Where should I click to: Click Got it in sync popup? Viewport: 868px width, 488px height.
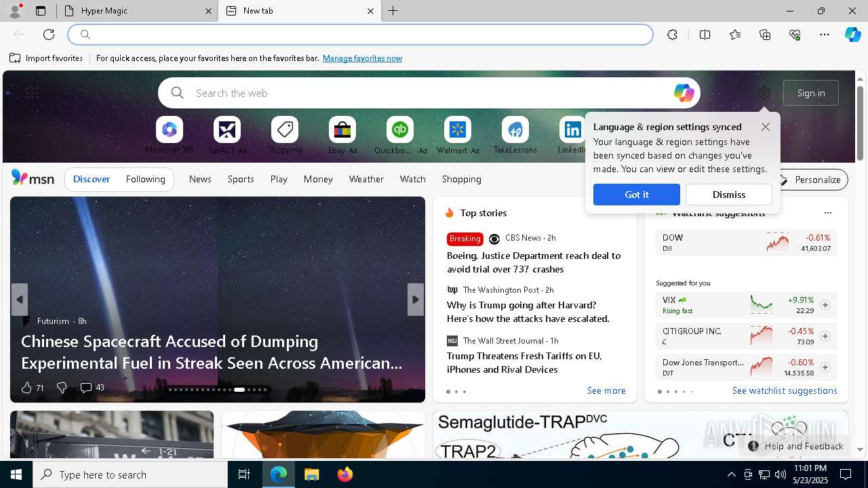pyautogui.click(x=637, y=195)
